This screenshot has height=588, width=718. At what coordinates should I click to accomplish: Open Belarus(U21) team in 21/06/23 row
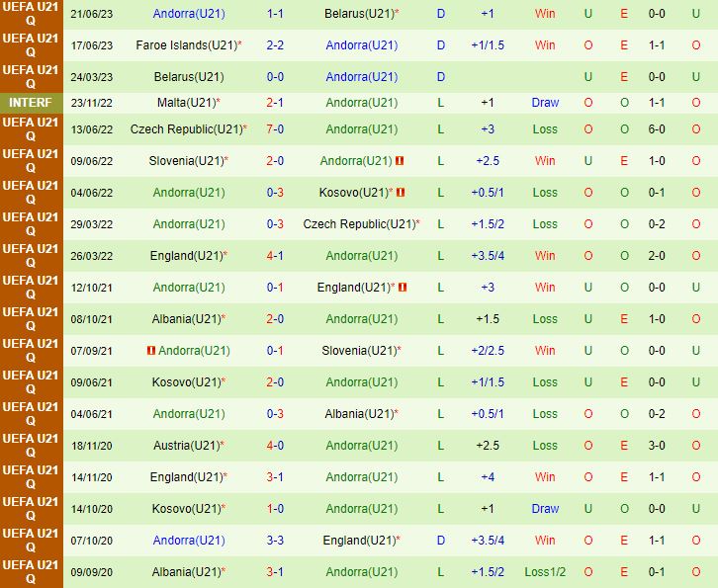click(359, 14)
